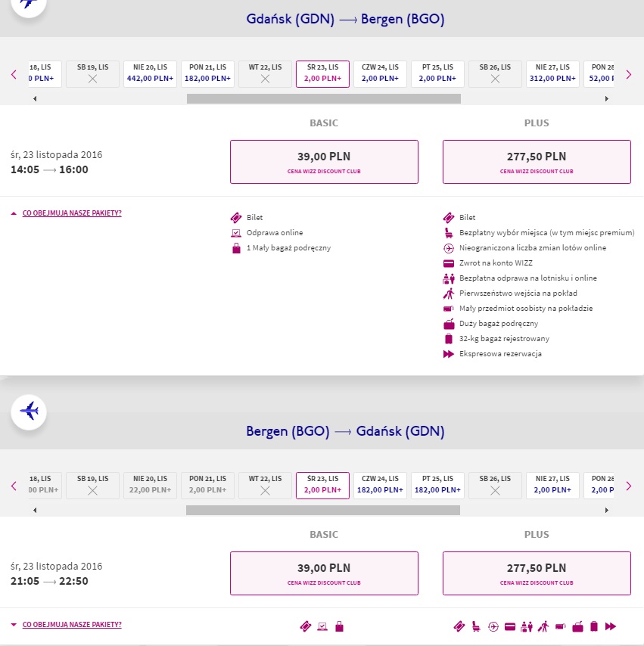Choose outbound BASIC fare 39,00 PLN

pyautogui.click(x=324, y=162)
